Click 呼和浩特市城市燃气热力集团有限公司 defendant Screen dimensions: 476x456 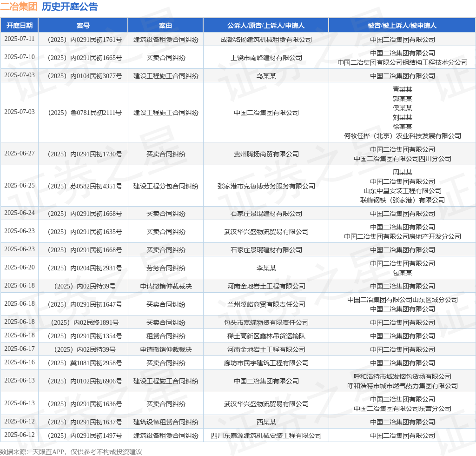coord(402,386)
